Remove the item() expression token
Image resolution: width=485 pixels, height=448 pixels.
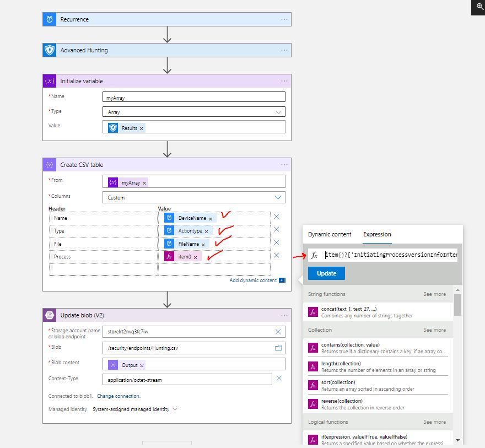[x=196, y=257]
